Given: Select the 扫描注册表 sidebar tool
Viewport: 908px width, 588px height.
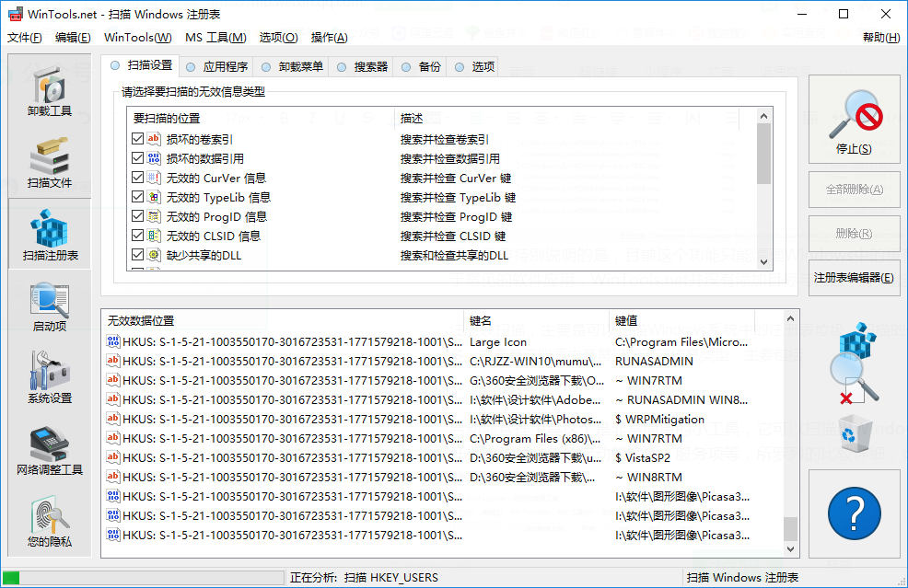Looking at the screenshot, I should [50, 234].
